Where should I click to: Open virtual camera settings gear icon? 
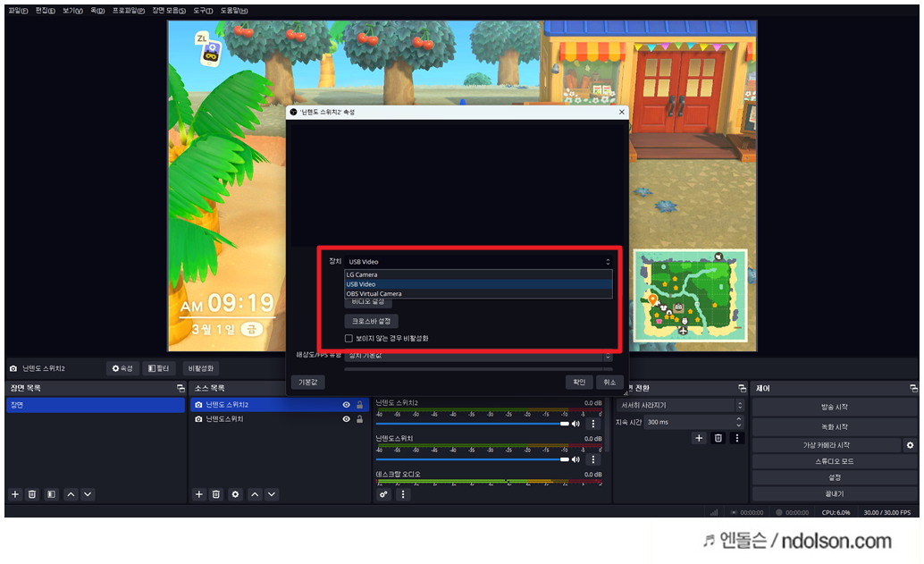(x=910, y=445)
